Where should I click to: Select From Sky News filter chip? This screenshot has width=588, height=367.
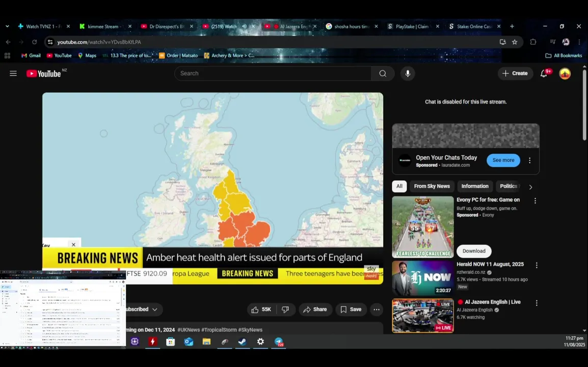pos(432,187)
